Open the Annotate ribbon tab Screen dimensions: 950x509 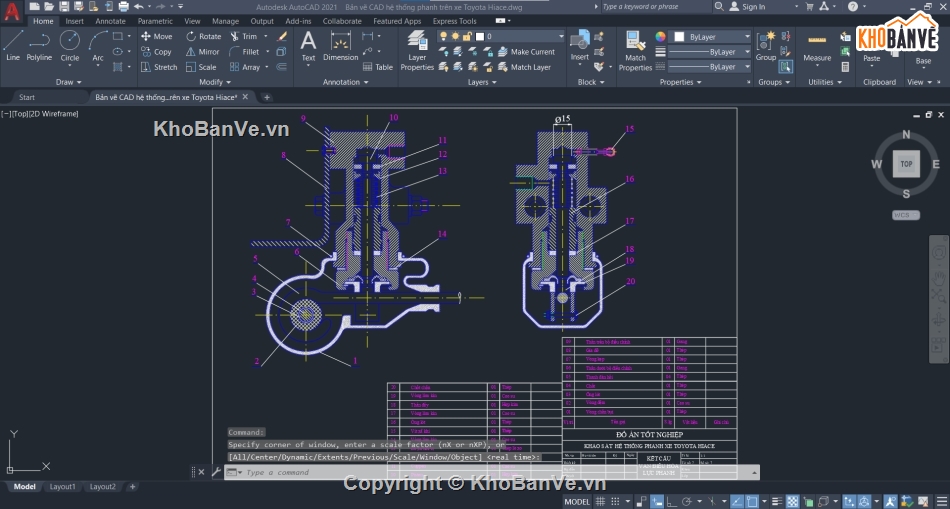110,21
